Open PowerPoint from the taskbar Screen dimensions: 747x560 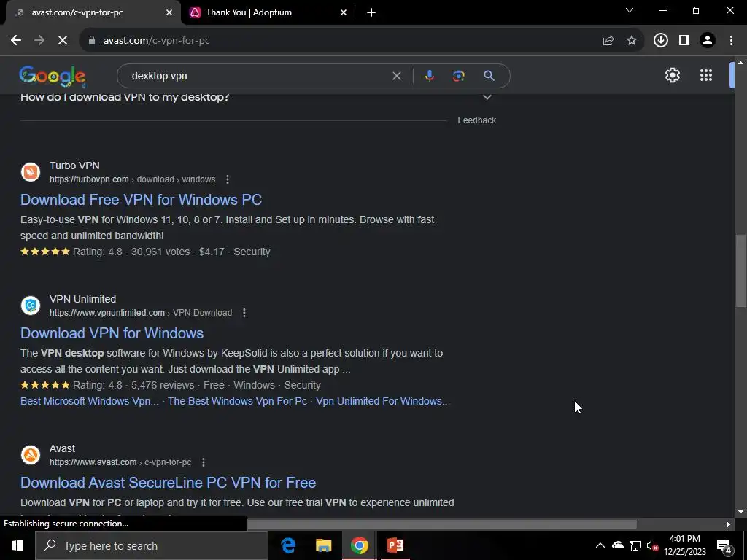pos(395,545)
